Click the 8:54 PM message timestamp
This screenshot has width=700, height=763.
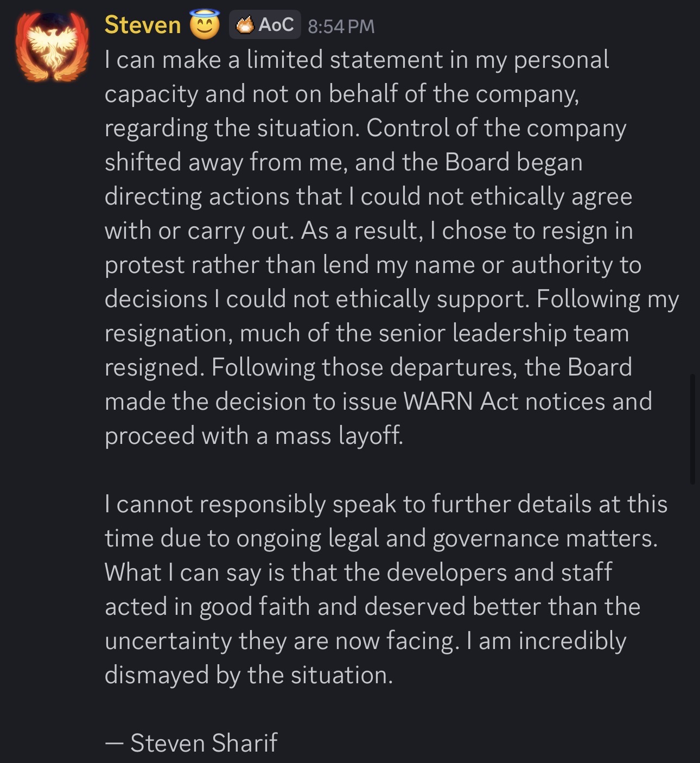point(341,26)
